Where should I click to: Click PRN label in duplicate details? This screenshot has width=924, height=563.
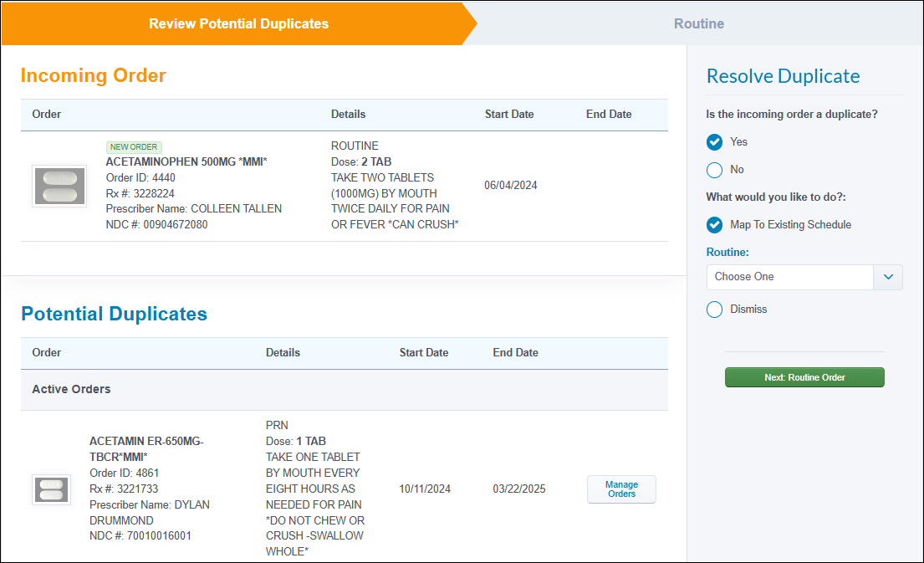click(x=277, y=425)
